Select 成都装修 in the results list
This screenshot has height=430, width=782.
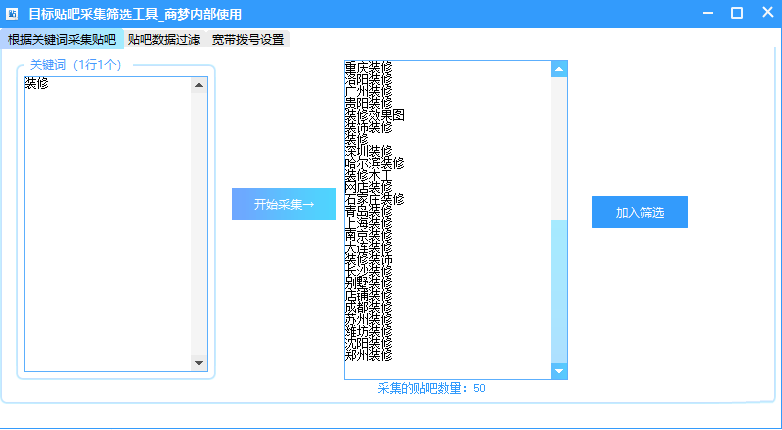coord(369,307)
